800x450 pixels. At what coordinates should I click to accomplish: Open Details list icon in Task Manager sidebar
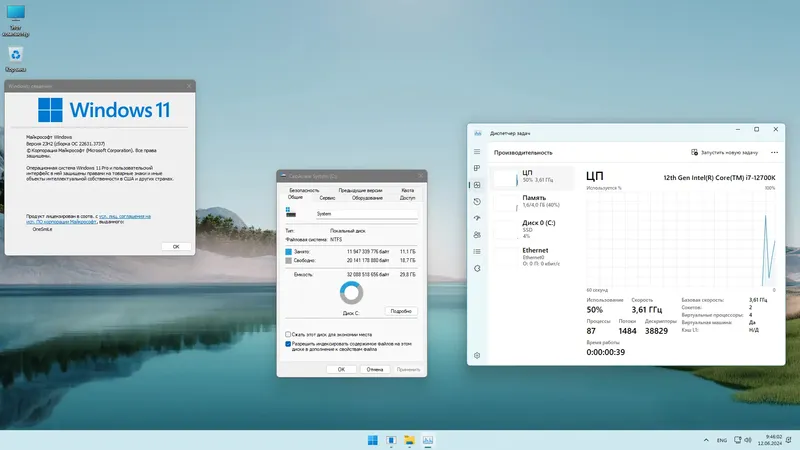(x=477, y=252)
